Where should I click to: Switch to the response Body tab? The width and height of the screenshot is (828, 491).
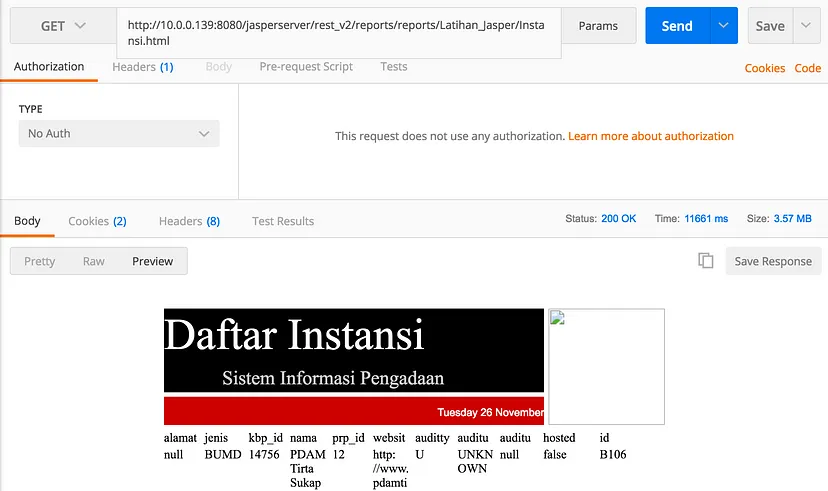pyautogui.click(x=27, y=221)
